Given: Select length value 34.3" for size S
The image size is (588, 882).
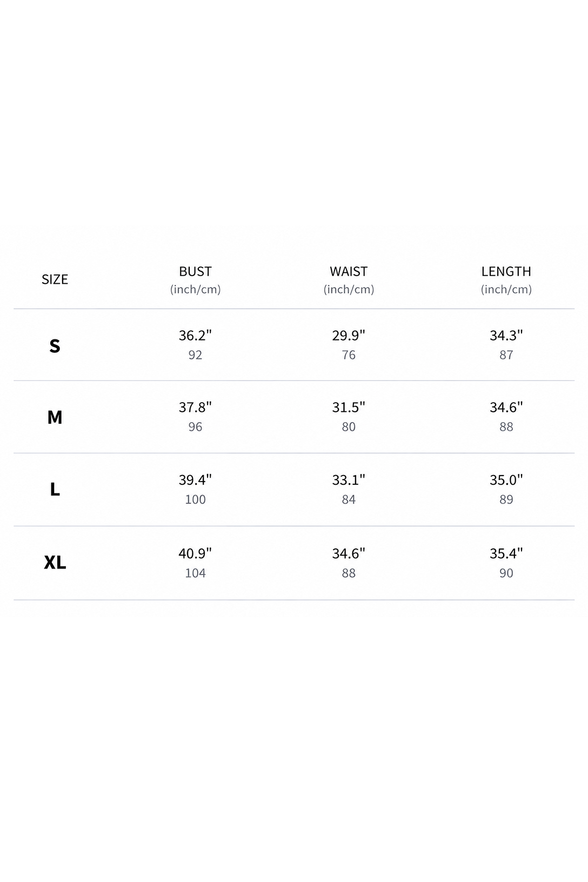Looking at the screenshot, I should tap(506, 336).
